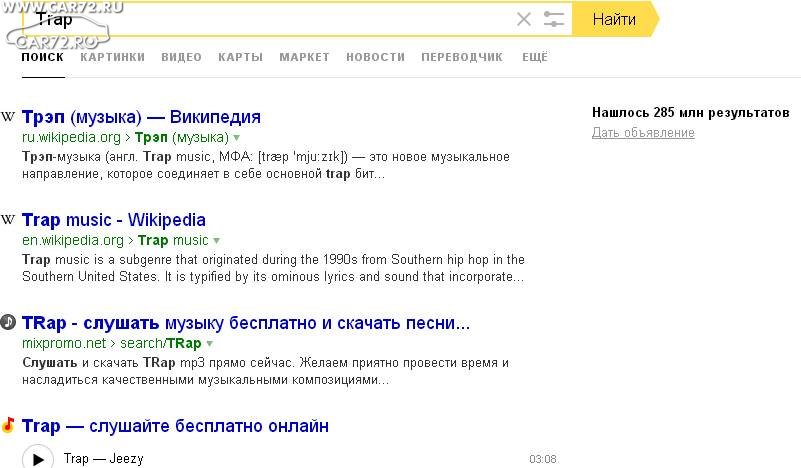This screenshot has height=468, width=801.
Task: Click the green Trap music breadcrumb link
Action: [173, 240]
